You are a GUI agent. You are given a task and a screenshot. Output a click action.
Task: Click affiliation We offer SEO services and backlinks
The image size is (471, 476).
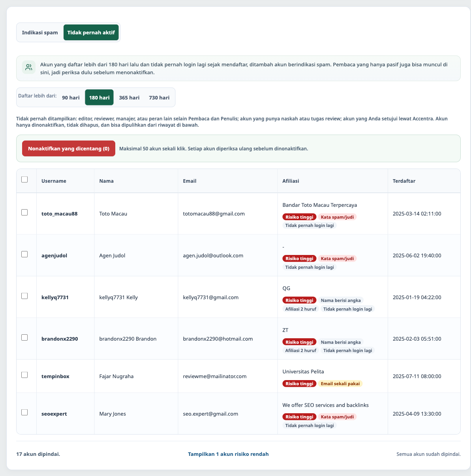tap(326, 405)
